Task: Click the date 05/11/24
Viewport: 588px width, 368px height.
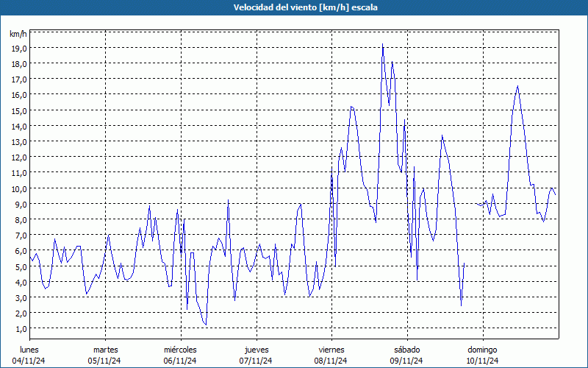Action: 104,361
